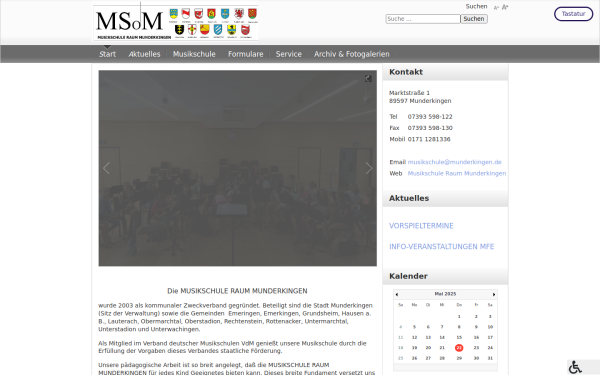Screen dimensions: 600x375
Task: Select highlighted day 22 in calendar
Action: 459,348
